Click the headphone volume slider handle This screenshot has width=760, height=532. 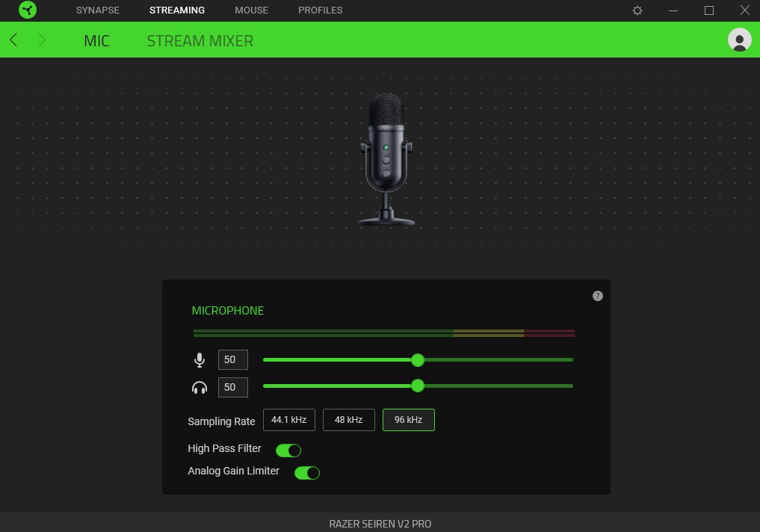418,386
